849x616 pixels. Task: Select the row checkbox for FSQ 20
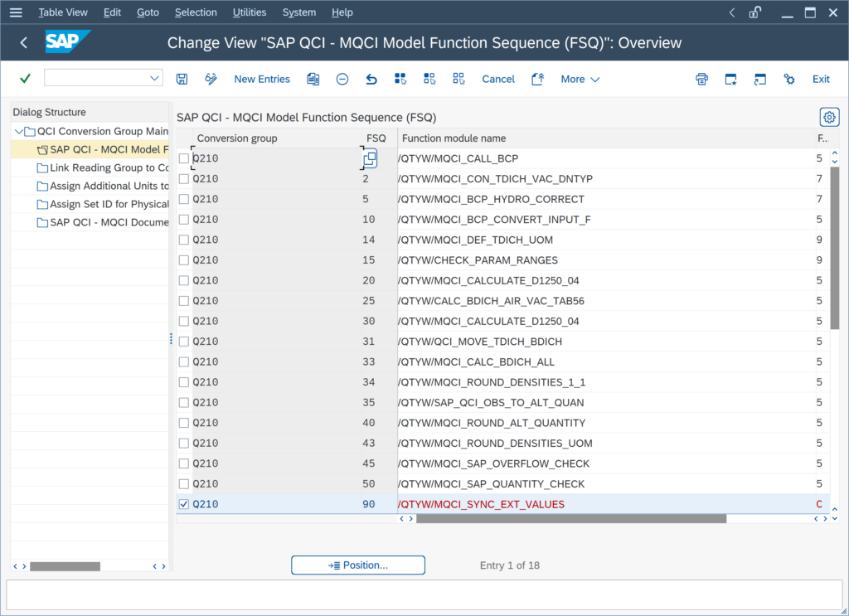point(184,280)
